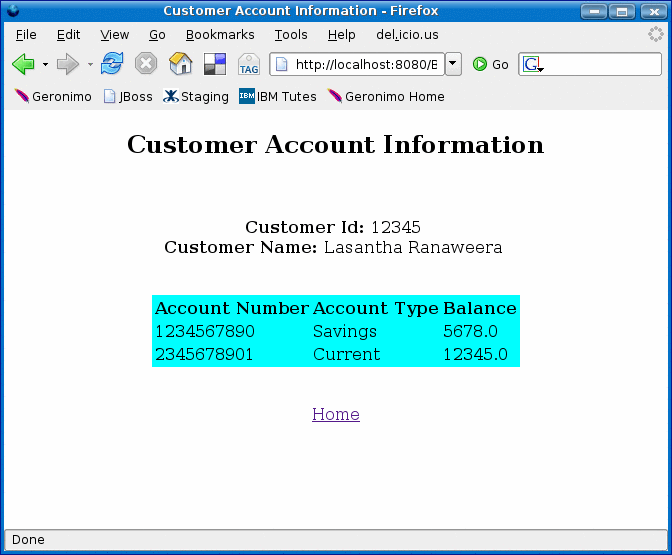Screen dimensions: 672x555
Task: Click the Current account type cell
Action: click(x=346, y=354)
